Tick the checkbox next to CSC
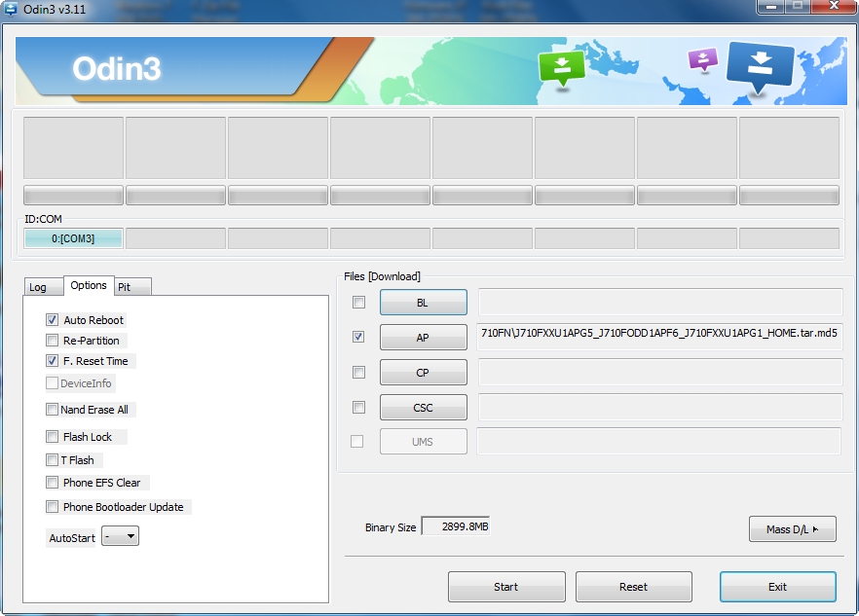 [x=358, y=408]
